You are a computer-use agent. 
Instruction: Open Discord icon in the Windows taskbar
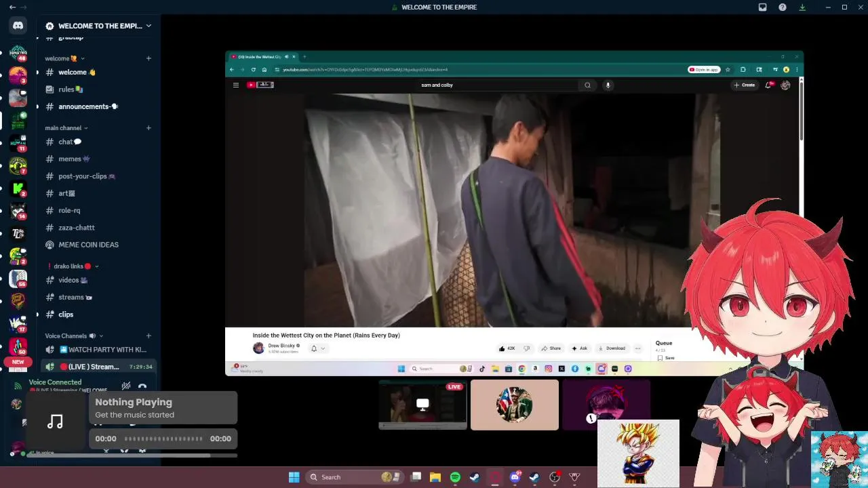[x=515, y=477]
